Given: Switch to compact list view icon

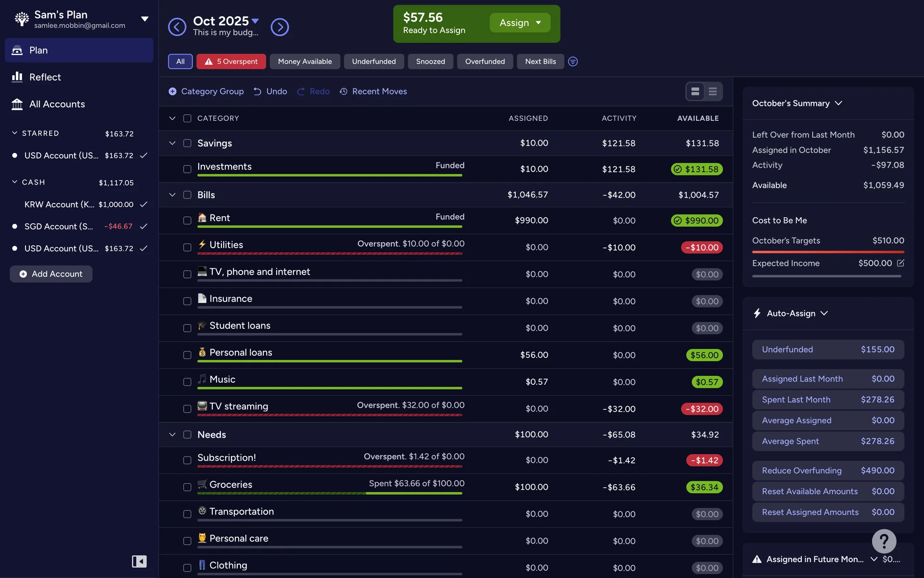Looking at the screenshot, I should coord(713,92).
